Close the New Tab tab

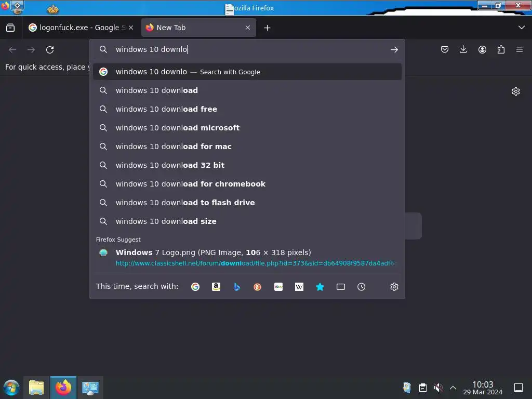point(248,28)
